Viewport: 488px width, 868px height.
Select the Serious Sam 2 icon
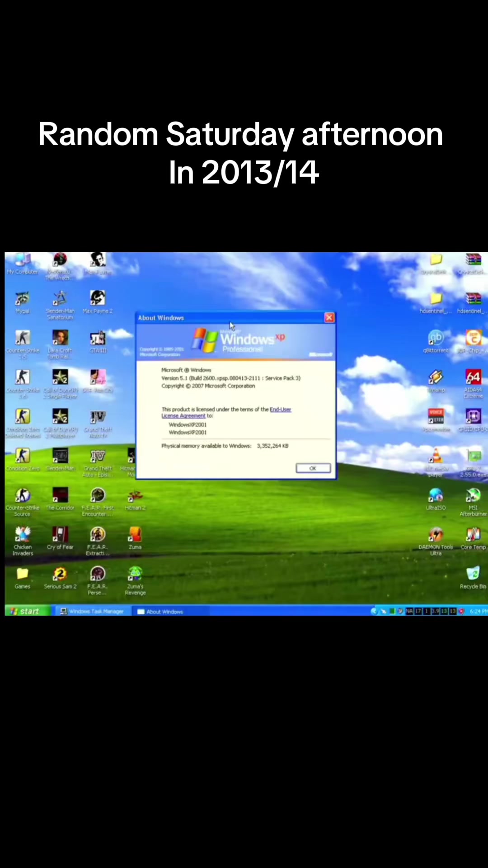60,577
